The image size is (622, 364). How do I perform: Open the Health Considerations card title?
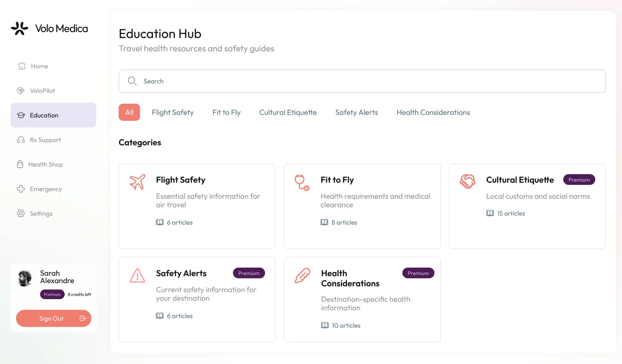350,278
